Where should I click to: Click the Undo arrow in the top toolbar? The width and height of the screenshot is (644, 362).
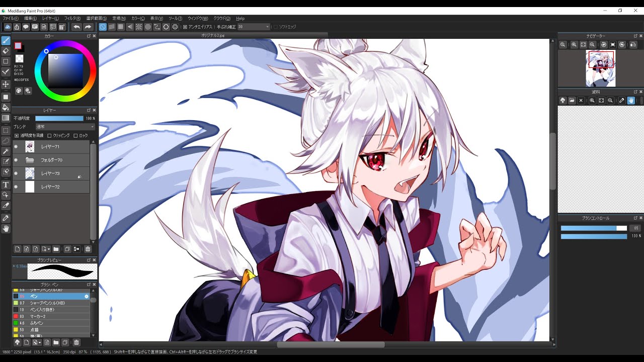76,27
